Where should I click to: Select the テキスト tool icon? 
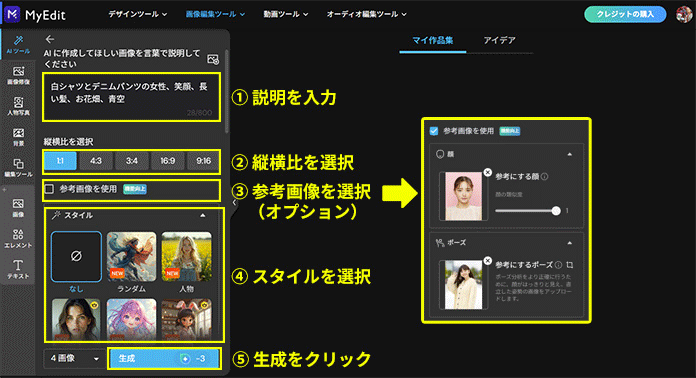(18, 269)
